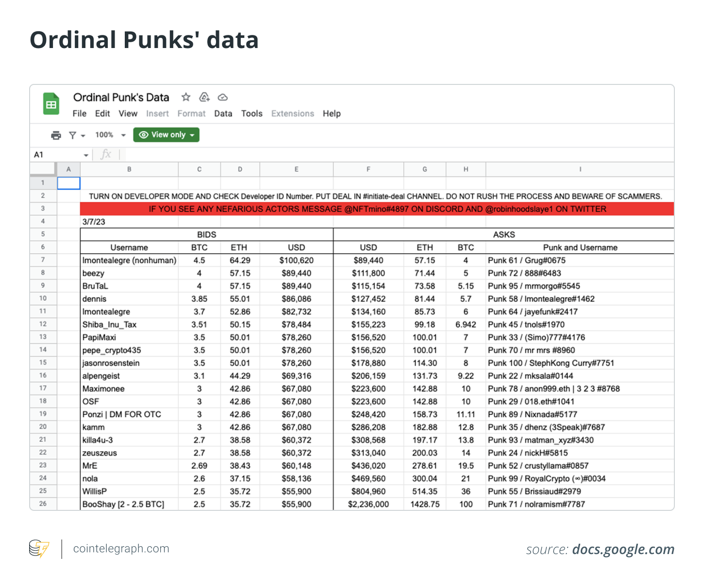The height and width of the screenshot is (588, 704).
Task: Open the filter views dropdown arrow
Action: pos(83,136)
